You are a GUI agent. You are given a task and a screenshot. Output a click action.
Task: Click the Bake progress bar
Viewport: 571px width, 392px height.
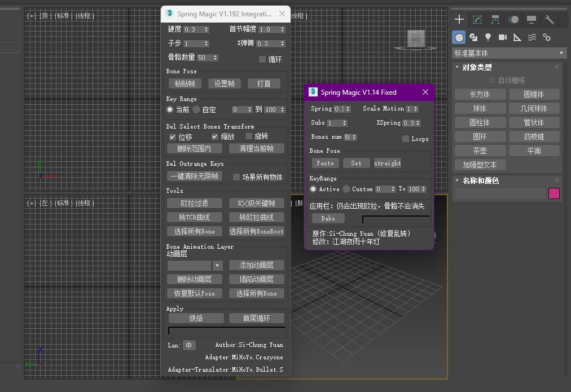click(x=396, y=219)
